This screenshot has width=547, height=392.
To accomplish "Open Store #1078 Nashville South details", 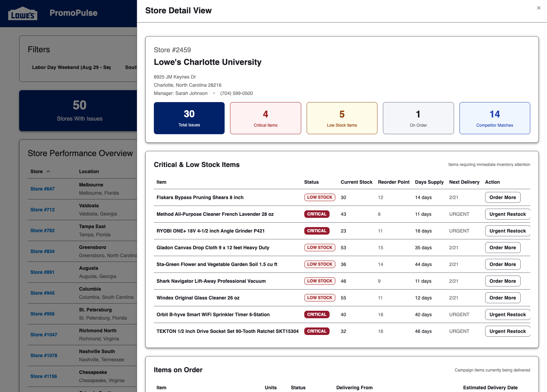I will click(x=43, y=355).
